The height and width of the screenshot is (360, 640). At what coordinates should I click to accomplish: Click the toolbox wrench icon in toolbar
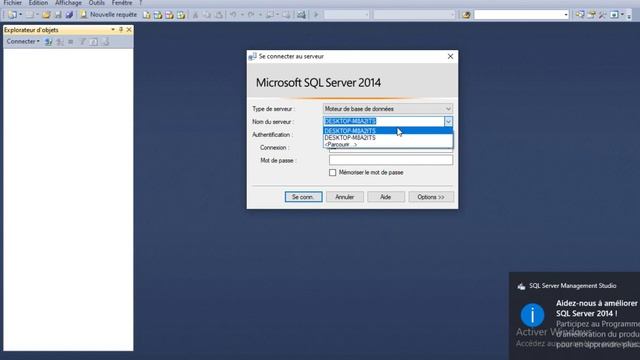(x=602, y=15)
